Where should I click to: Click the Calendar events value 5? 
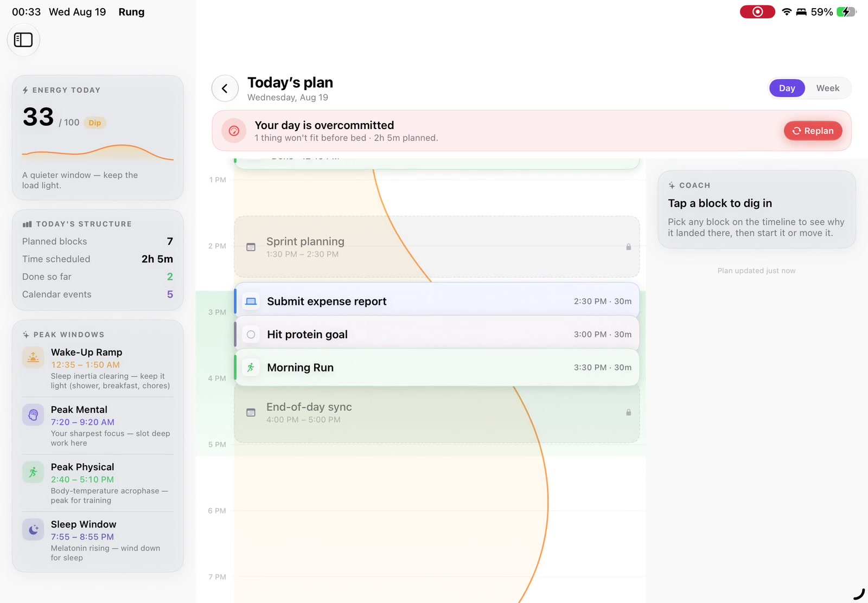[170, 294]
